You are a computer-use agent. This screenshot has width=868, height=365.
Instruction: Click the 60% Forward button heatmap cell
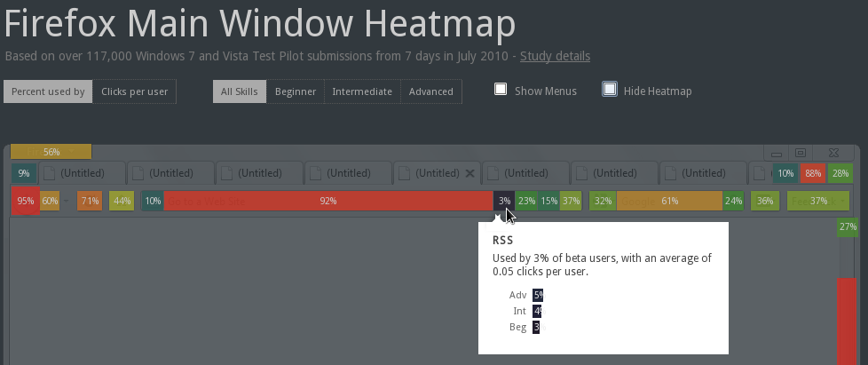tap(50, 201)
